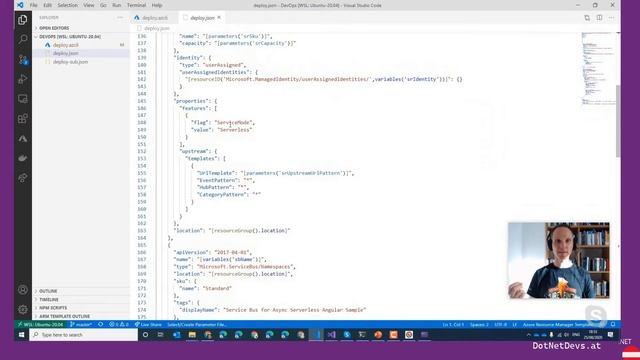The height and width of the screenshot is (360, 640).
Task: Open editor More Actions ellipsis
Action: click(611, 18)
